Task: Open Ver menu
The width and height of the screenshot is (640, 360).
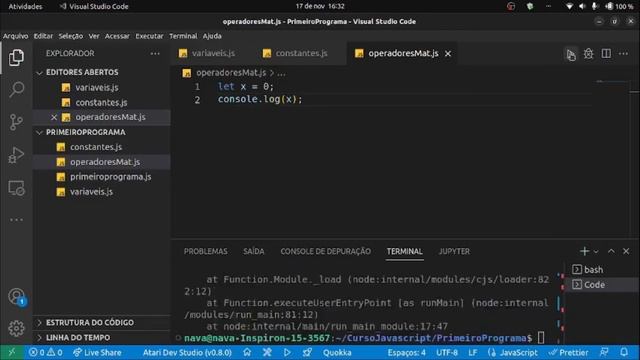Action: pos(94,36)
